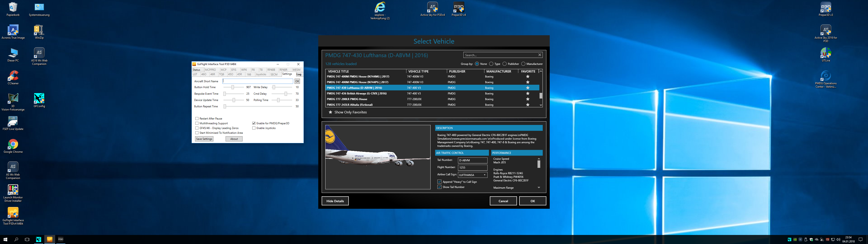Open the Joysticks tab in GoFlight
This screenshot has width=868, height=244.
pos(261,75)
